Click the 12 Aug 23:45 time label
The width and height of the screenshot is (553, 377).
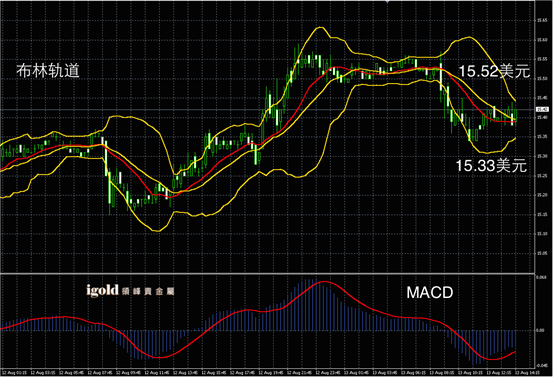[x=328, y=372]
